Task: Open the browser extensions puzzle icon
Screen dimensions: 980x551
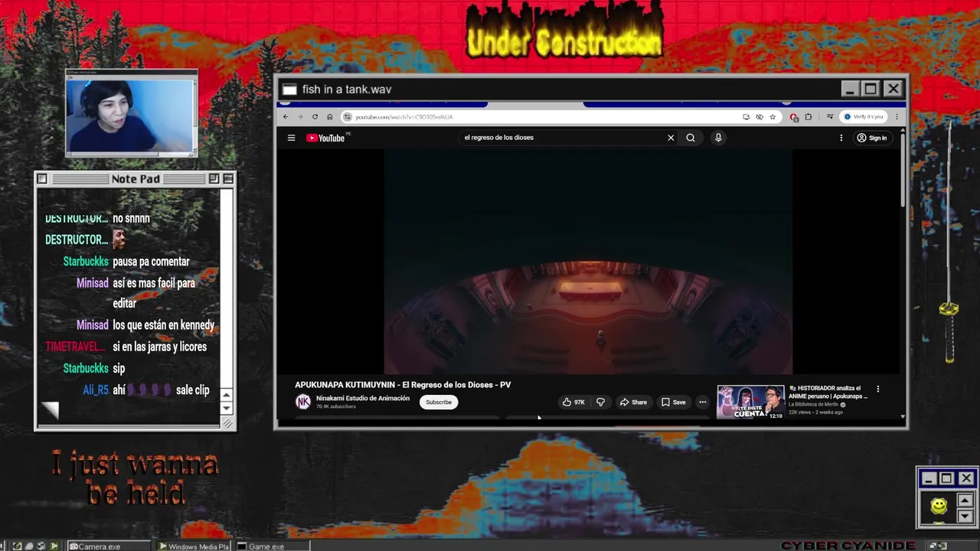Action: (x=808, y=117)
